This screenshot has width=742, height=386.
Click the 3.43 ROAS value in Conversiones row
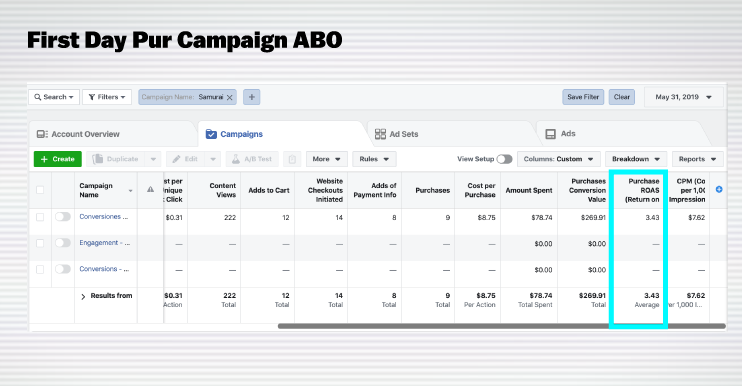pos(652,218)
